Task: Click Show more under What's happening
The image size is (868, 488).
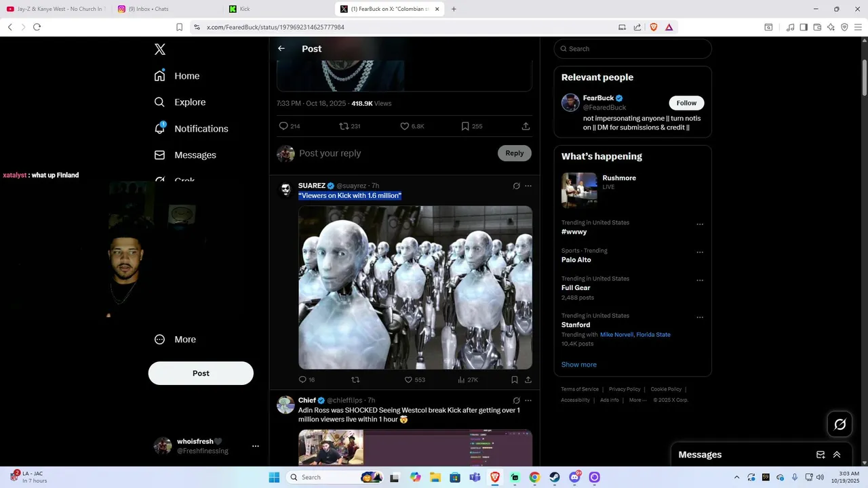Action: coord(579,365)
